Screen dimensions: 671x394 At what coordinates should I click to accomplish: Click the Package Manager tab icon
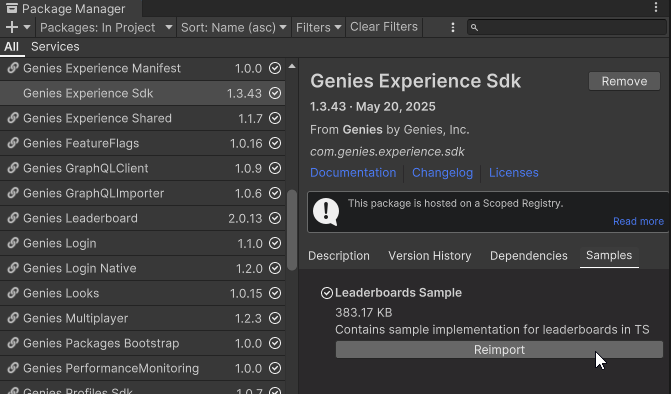[x=12, y=8]
